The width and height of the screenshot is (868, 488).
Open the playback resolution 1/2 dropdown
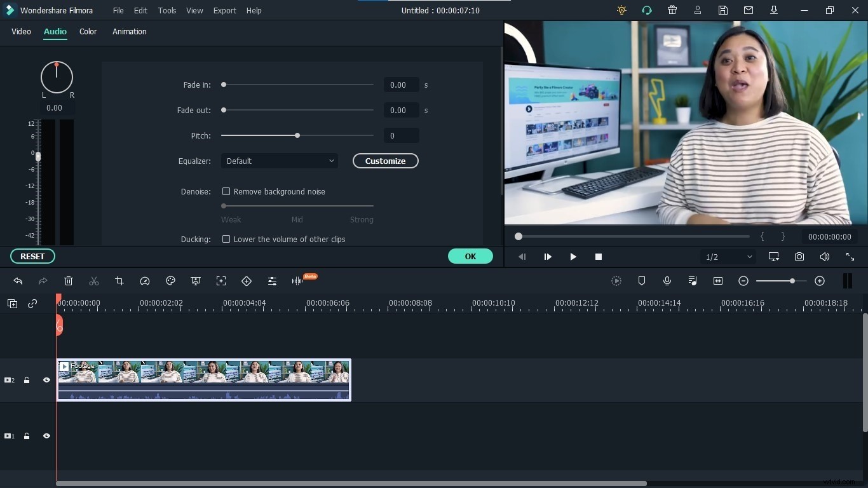728,257
